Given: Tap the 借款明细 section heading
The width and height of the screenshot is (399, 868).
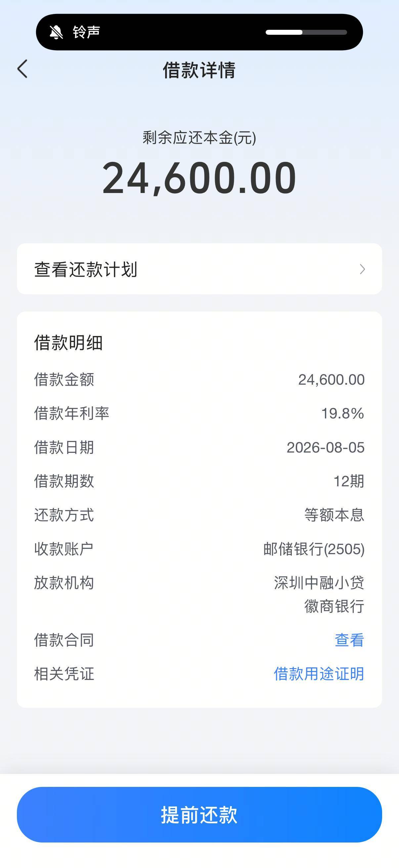Looking at the screenshot, I should 68,343.
